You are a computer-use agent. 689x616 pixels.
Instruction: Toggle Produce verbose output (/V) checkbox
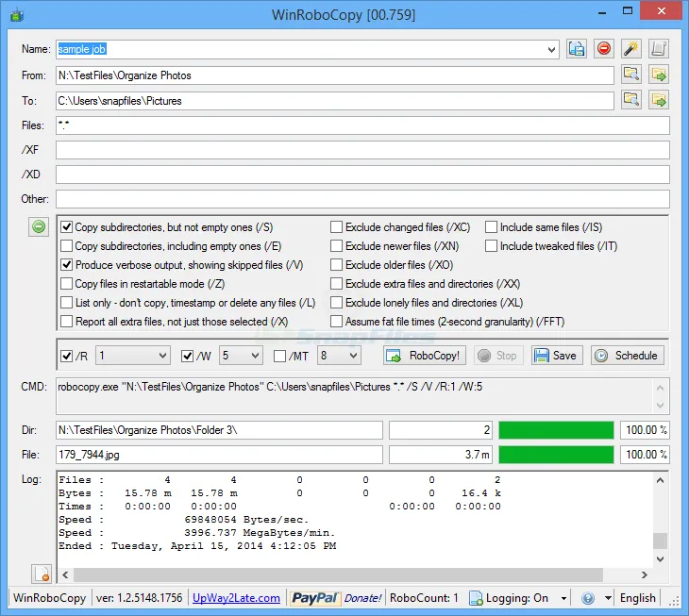(x=66, y=265)
